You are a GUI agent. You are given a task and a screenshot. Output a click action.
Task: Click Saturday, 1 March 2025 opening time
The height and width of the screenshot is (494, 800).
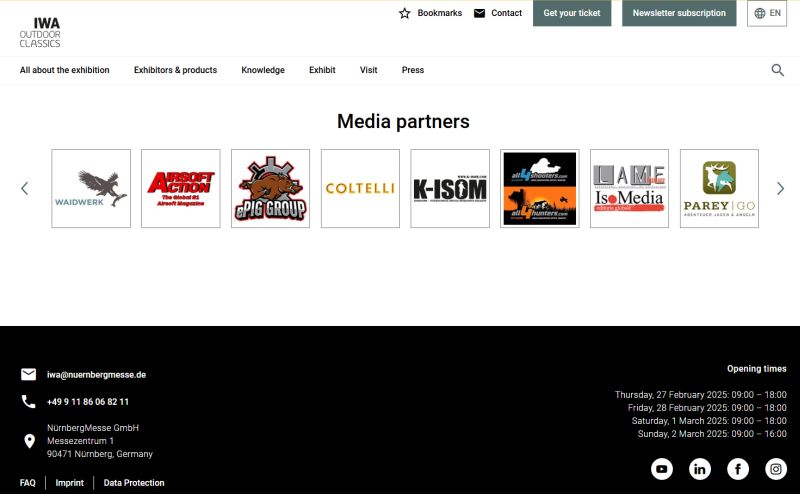[x=709, y=421]
